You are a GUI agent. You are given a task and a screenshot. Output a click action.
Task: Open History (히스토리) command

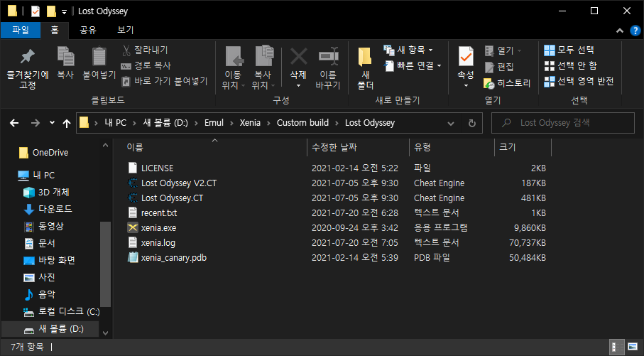click(507, 83)
